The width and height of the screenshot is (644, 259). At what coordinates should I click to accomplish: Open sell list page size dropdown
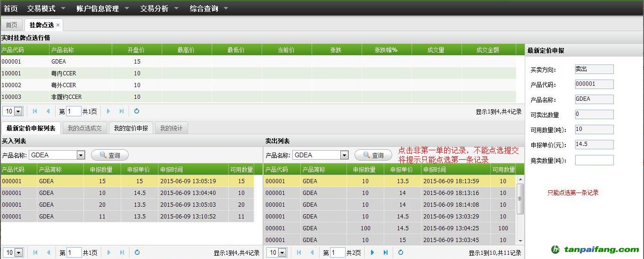point(282,253)
